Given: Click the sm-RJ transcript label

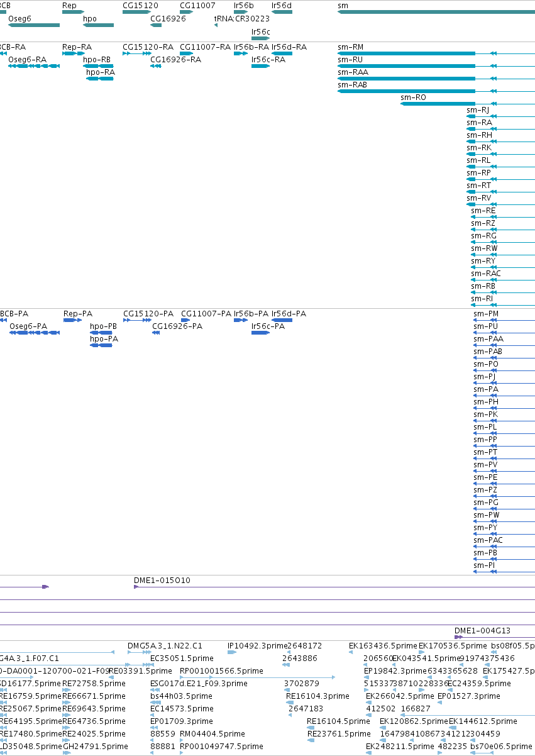Looking at the screenshot, I should coord(477,110).
